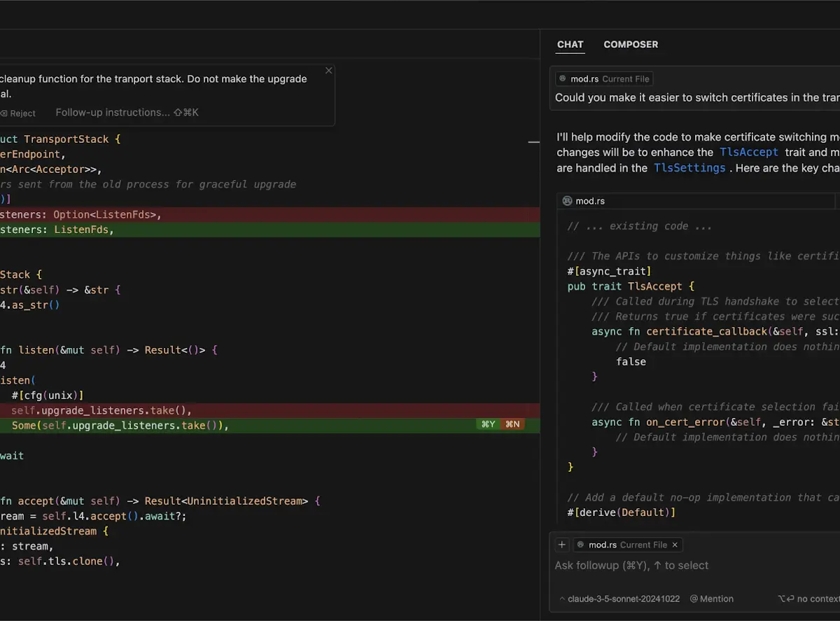Switch to the CHAT tab
The image size is (840, 621).
coord(570,44)
